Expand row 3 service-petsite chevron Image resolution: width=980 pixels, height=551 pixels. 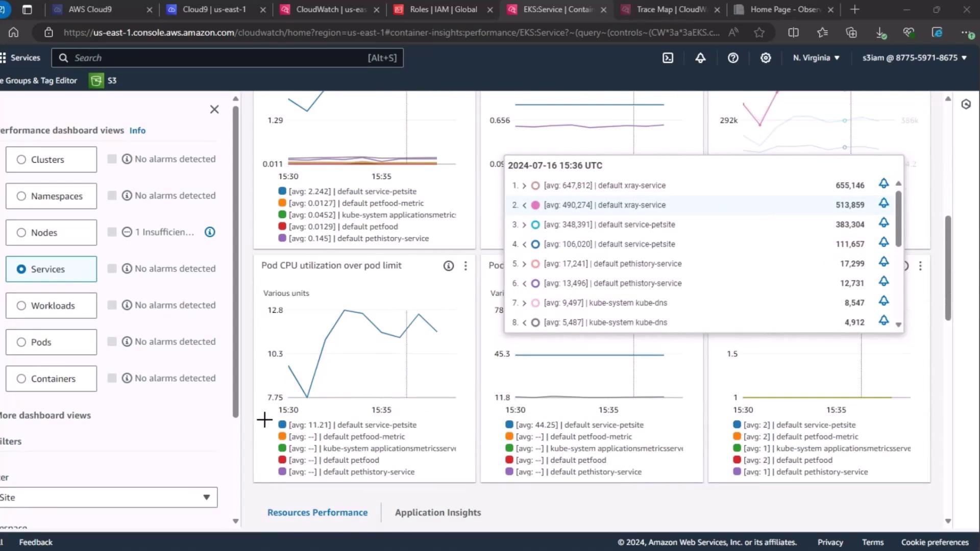click(x=524, y=224)
